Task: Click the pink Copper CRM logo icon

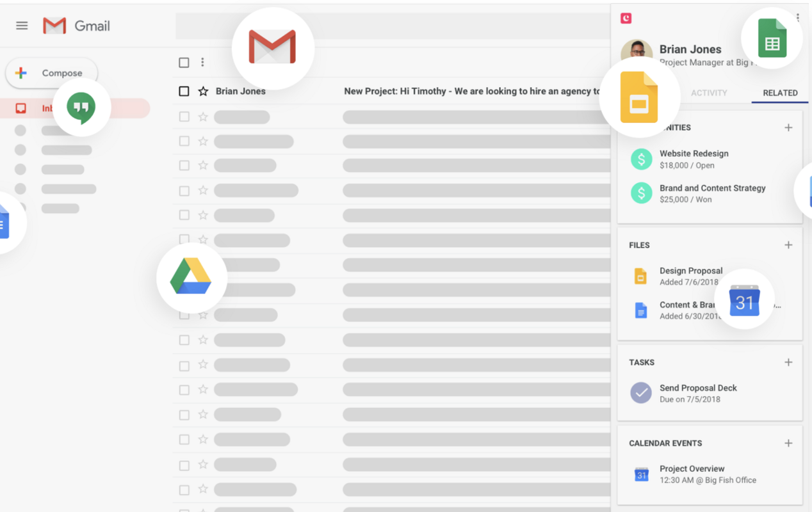Action: [626, 19]
